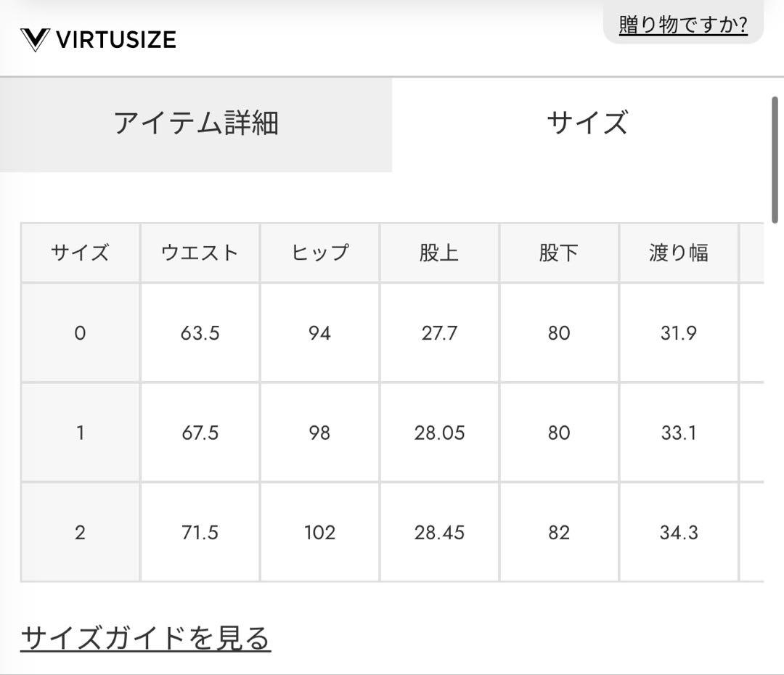Click the ヒップ column header
This screenshot has width=784, height=675.
319,253
